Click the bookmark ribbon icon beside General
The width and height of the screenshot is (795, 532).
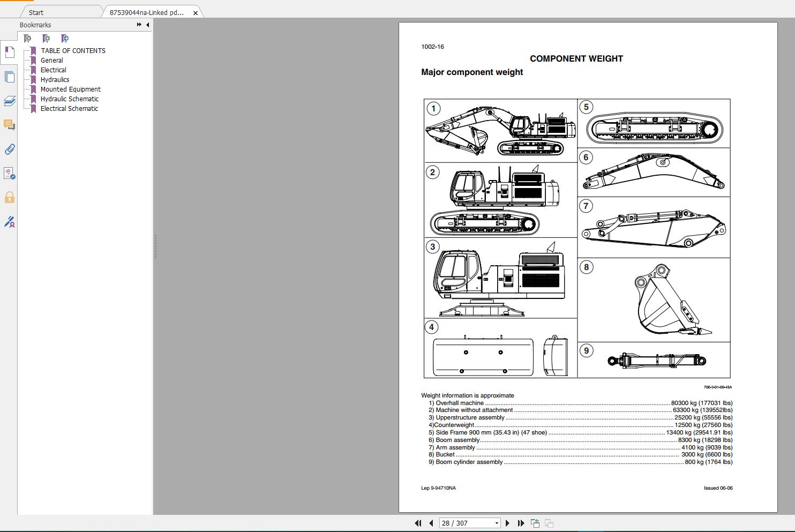(33, 61)
